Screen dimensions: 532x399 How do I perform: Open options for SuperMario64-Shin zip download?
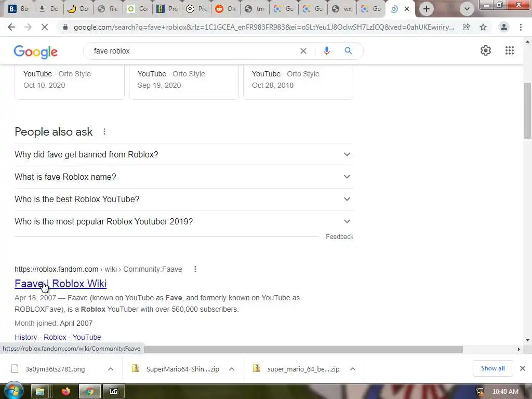pyautogui.click(x=232, y=369)
